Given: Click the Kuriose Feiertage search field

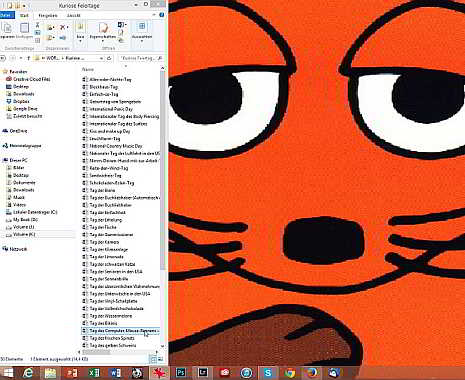Looking at the screenshot, I should click(x=141, y=58).
